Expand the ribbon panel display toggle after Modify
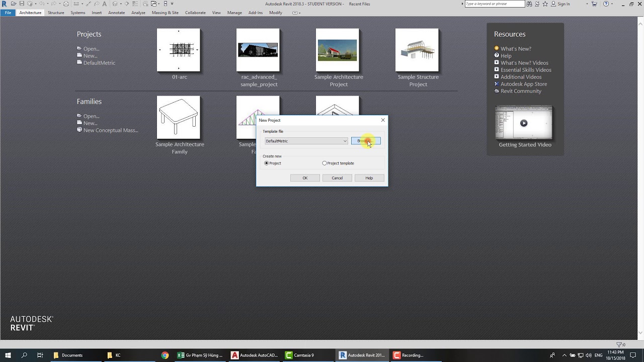Image resolution: width=644 pixels, height=362 pixels. 296,13
